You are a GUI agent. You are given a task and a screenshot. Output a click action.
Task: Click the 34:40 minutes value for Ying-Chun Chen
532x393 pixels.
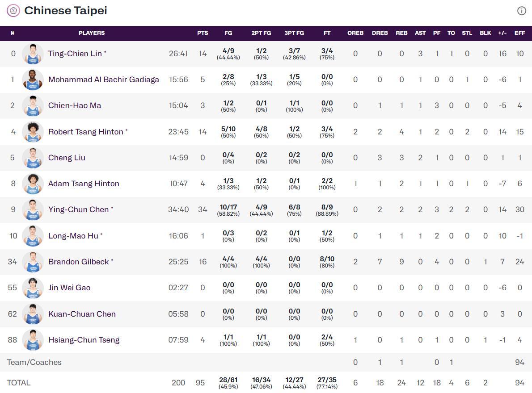(178, 209)
